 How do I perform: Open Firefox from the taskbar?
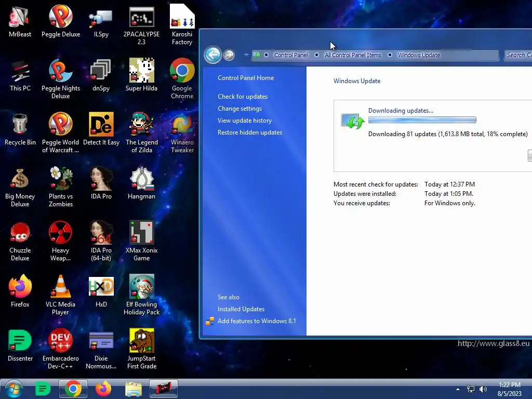103,389
